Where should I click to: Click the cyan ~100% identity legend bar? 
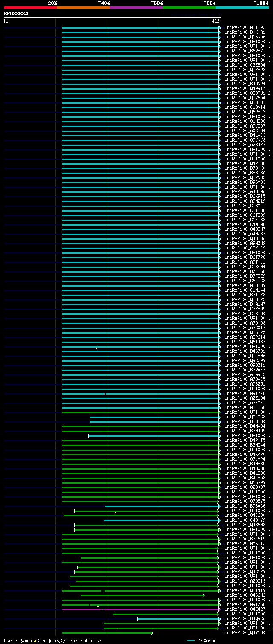242,8
